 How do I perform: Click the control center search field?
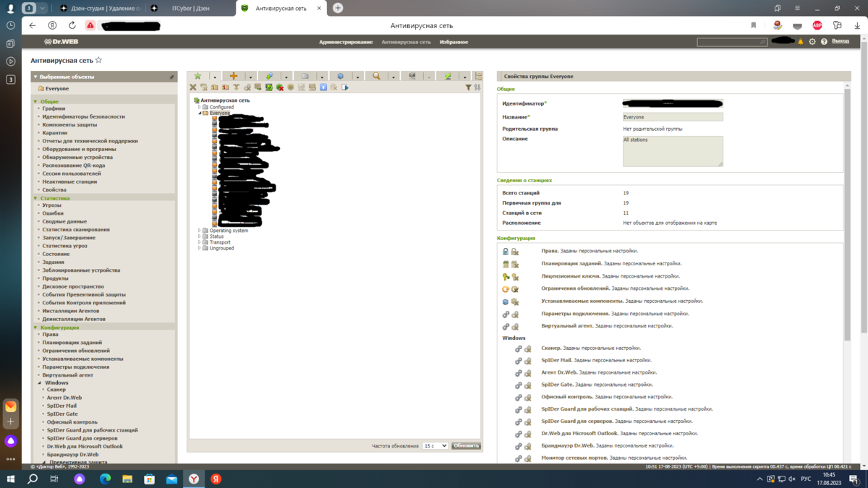tap(731, 42)
